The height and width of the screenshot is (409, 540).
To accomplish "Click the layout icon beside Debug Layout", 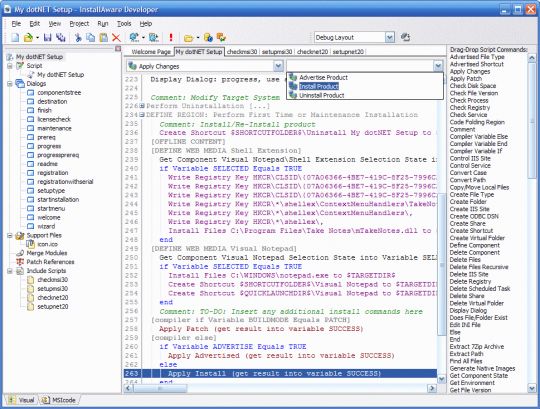I will [406, 37].
